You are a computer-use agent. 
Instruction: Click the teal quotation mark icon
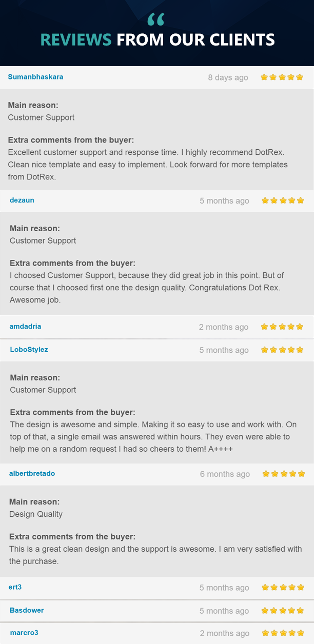(155, 20)
